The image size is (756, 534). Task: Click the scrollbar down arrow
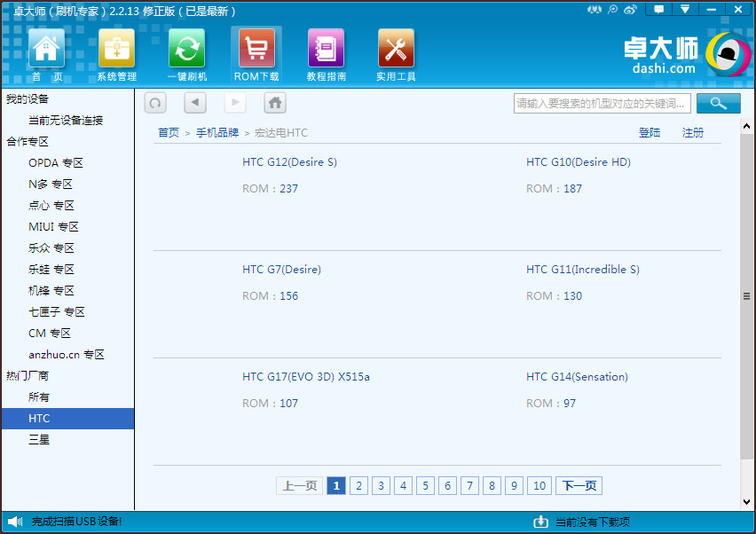click(x=746, y=502)
